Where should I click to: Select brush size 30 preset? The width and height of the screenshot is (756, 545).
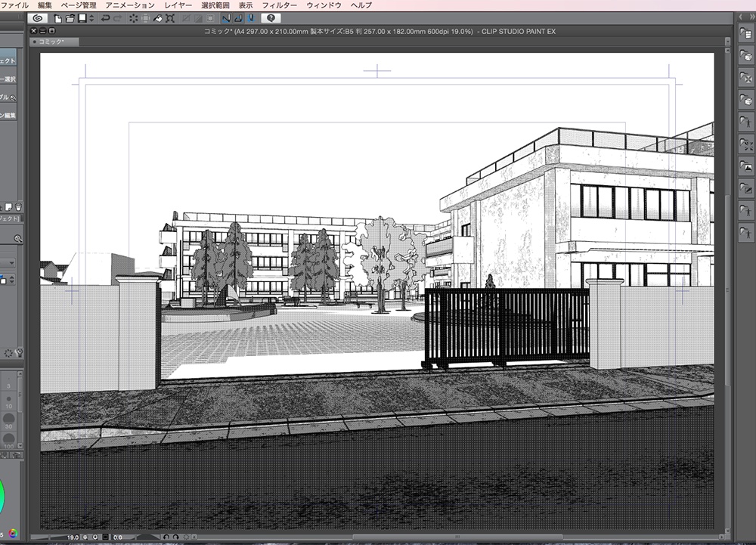pos(8,421)
